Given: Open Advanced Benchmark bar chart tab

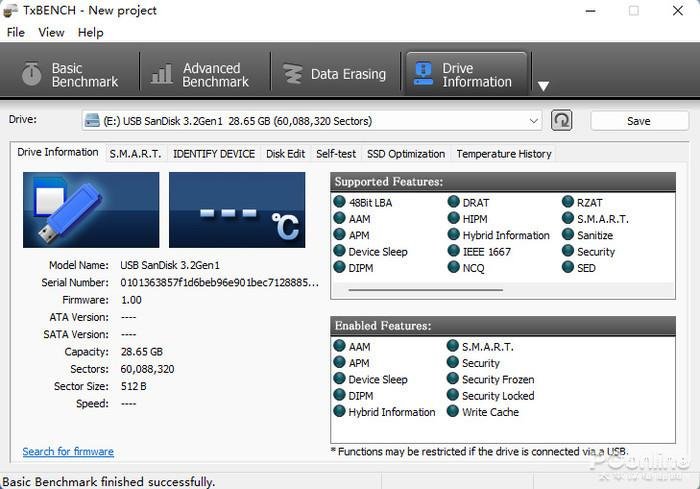Looking at the screenshot, I should click(201, 74).
